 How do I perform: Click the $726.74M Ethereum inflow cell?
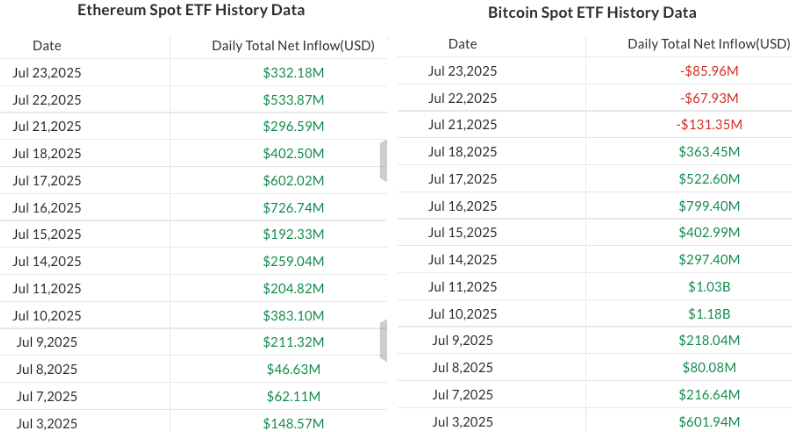293,207
